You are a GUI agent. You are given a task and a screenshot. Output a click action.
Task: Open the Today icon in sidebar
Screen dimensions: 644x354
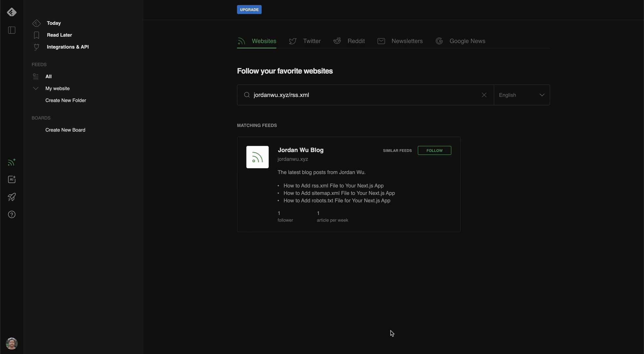pos(36,23)
